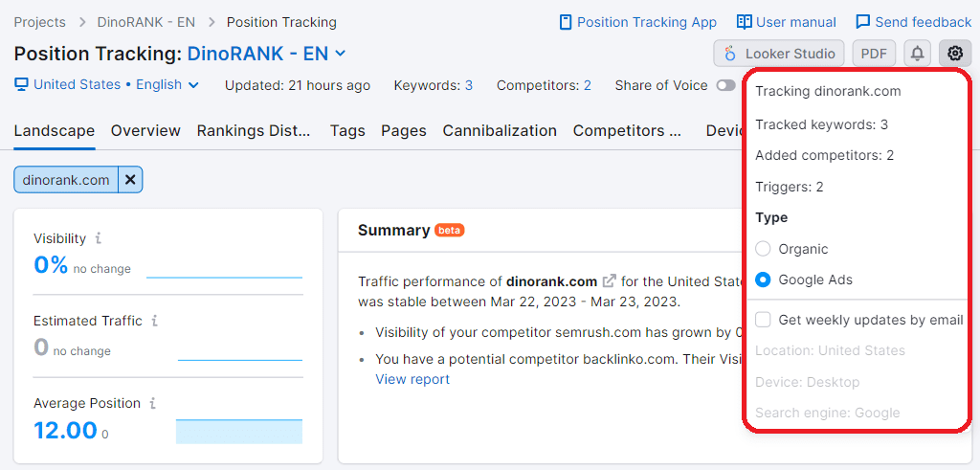980x470 pixels.
Task: Click the Average Position trend chart
Action: (x=238, y=432)
